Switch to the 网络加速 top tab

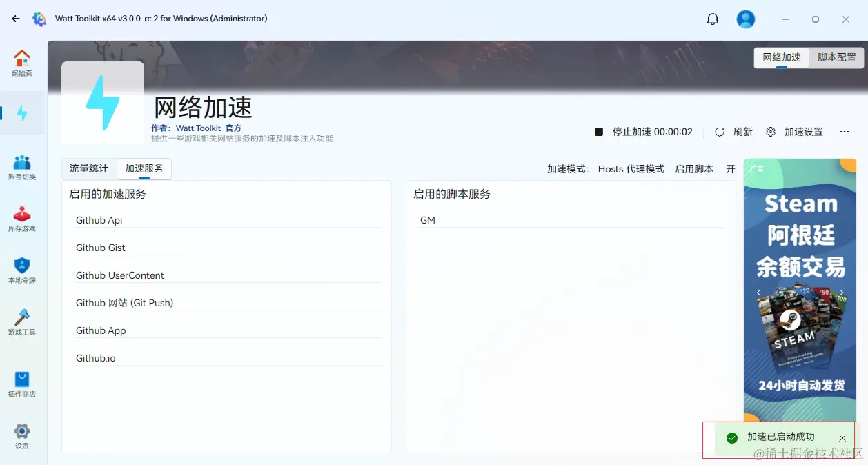(x=782, y=57)
